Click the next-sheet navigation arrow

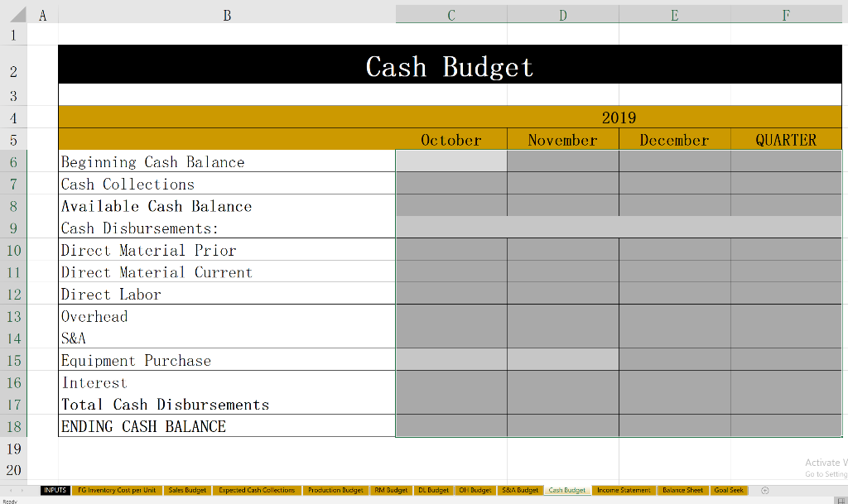click(x=23, y=490)
